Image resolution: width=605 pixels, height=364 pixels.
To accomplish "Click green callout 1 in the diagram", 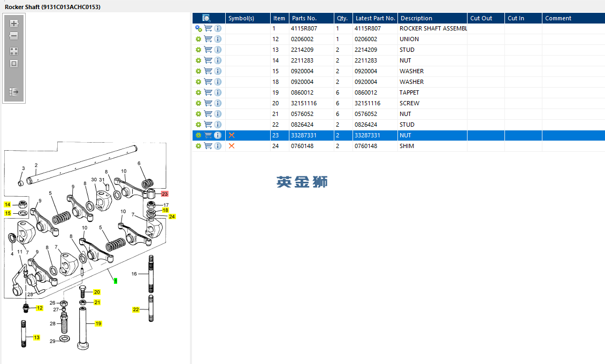I will point(116,281).
